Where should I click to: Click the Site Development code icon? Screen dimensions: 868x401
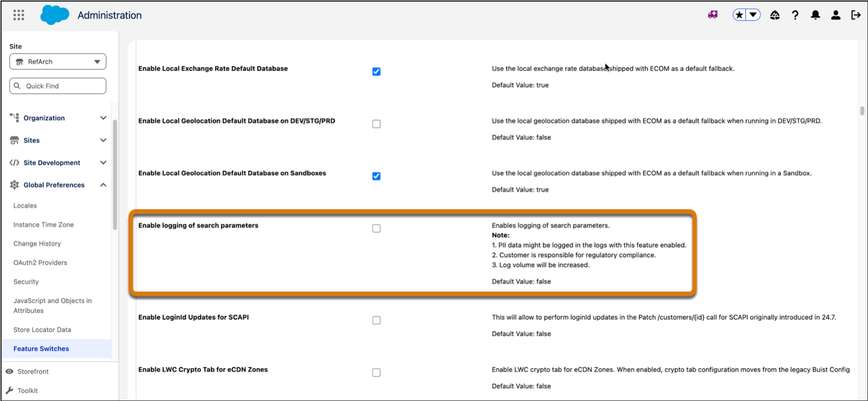pos(14,162)
